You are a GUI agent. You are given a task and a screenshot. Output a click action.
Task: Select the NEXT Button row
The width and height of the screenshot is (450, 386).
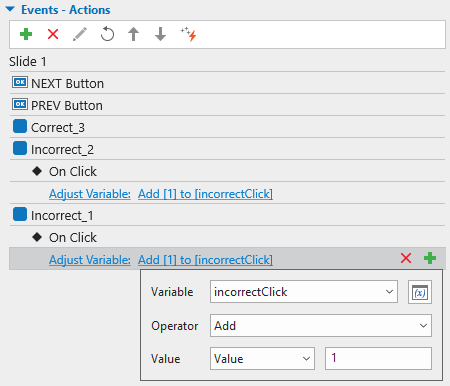[227, 83]
